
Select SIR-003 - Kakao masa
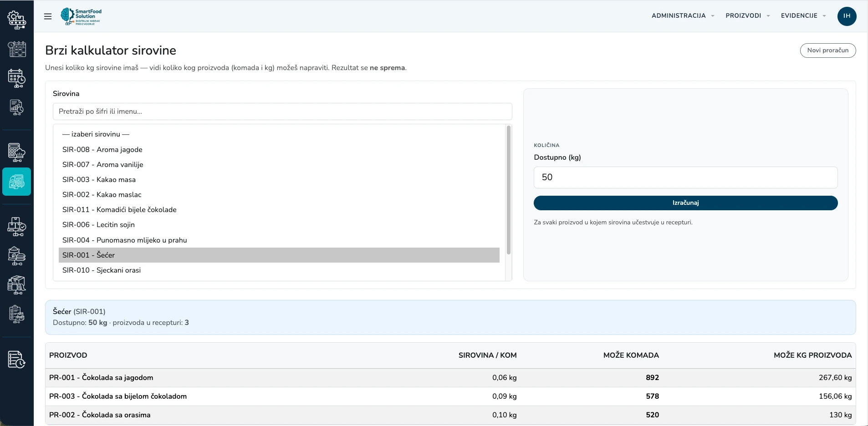[x=279, y=179]
